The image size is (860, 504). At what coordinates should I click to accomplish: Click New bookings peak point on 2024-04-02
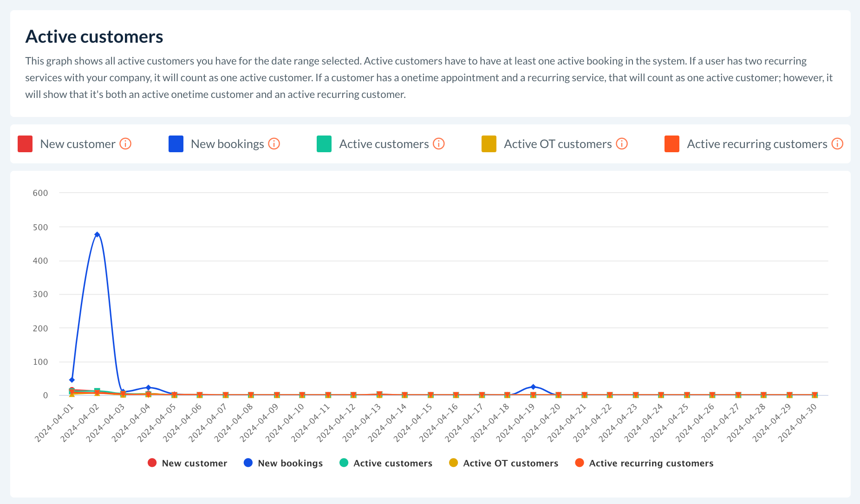tap(97, 235)
